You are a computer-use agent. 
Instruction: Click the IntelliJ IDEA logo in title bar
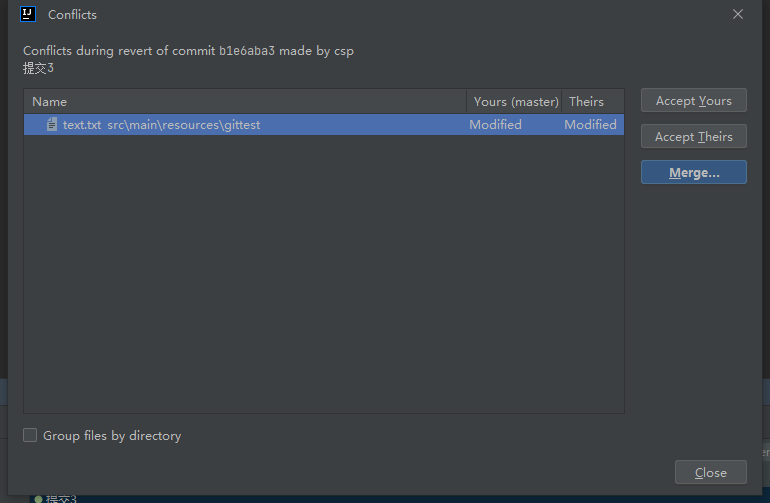point(28,14)
